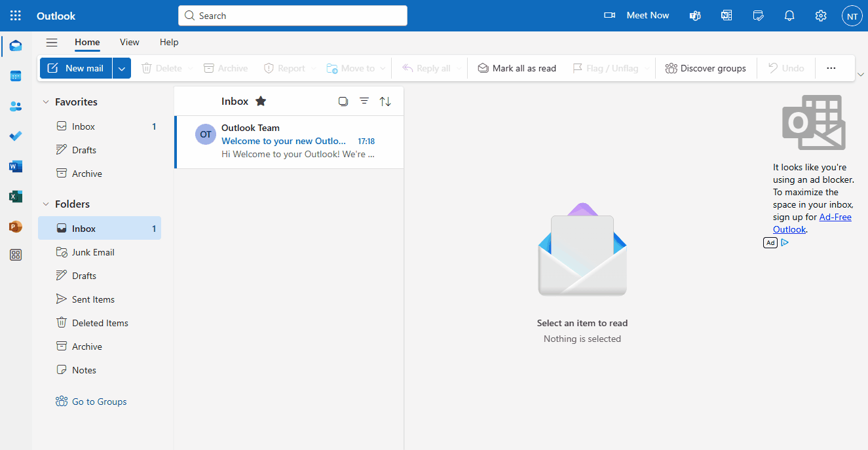
Task: Open the Outlook Team welcome email
Action: tap(289, 142)
